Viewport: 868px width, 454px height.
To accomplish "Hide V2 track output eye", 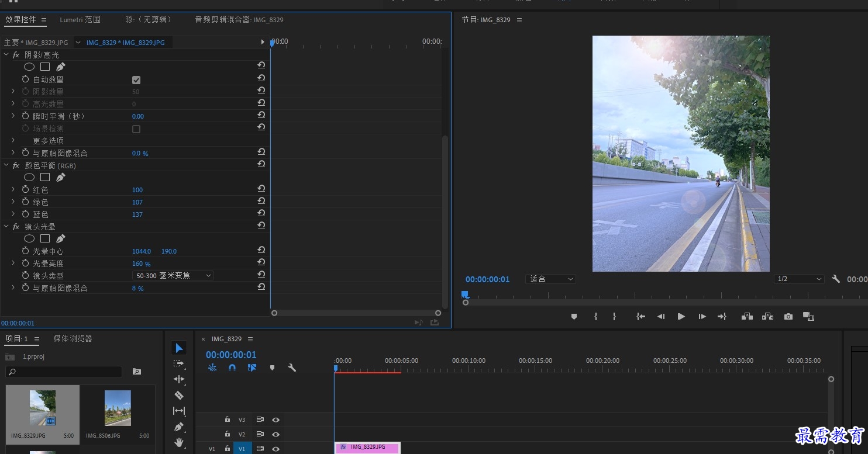I will pyautogui.click(x=275, y=434).
